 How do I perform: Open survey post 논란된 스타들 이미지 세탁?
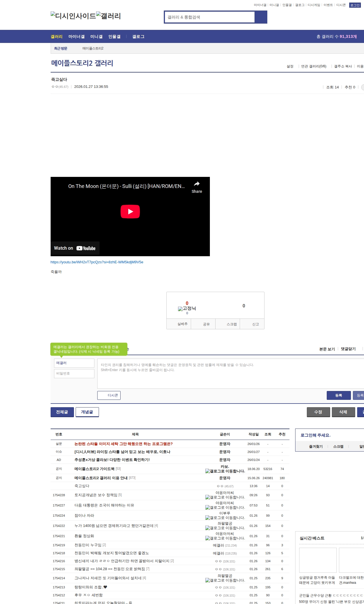(123, 444)
